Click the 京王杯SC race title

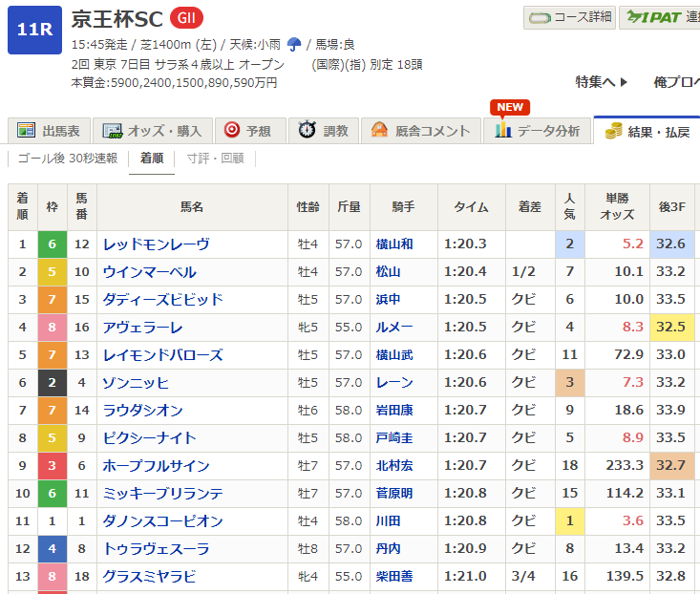coord(117,19)
